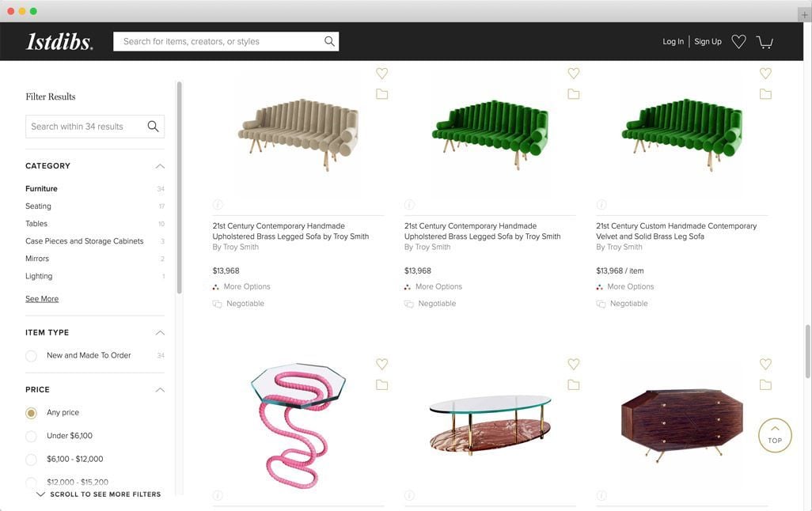Click the Log In link
The image size is (812, 511).
(x=674, y=40)
